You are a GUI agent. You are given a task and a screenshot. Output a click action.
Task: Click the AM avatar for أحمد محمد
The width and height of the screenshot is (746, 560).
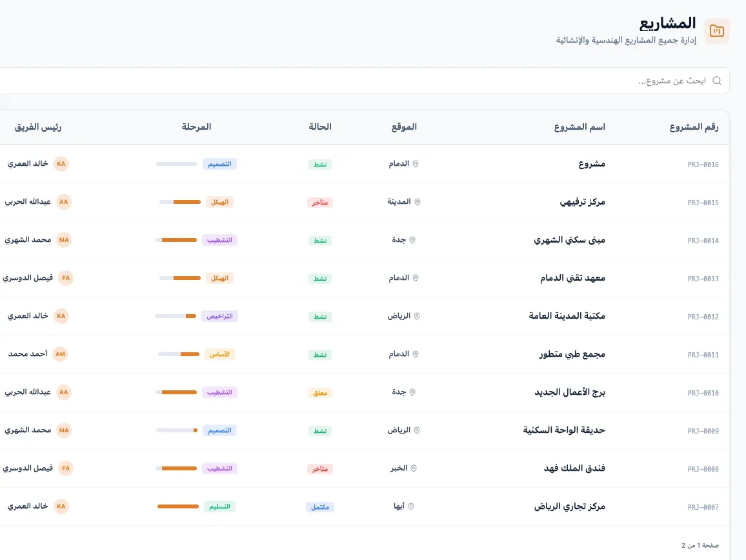point(60,354)
